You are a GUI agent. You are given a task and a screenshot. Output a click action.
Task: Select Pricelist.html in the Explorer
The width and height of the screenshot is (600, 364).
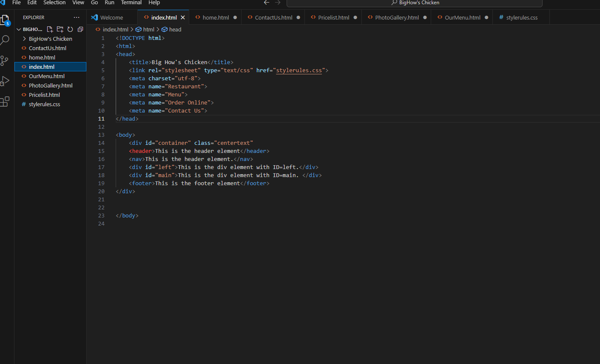[44, 95]
